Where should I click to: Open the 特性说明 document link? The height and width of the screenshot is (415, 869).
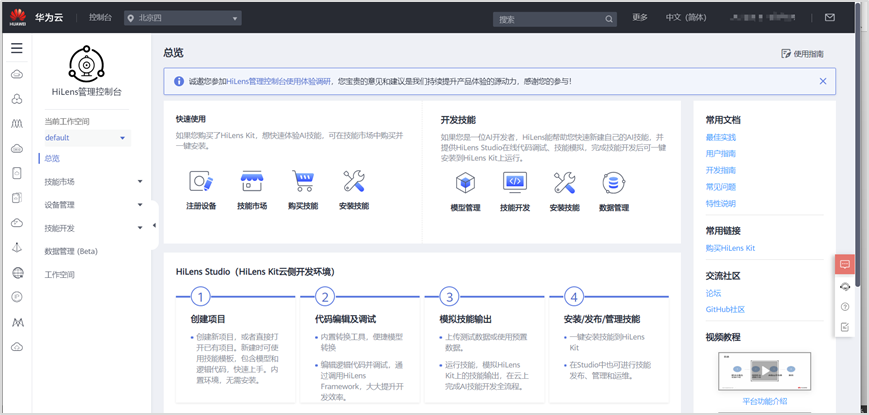point(720,203)
